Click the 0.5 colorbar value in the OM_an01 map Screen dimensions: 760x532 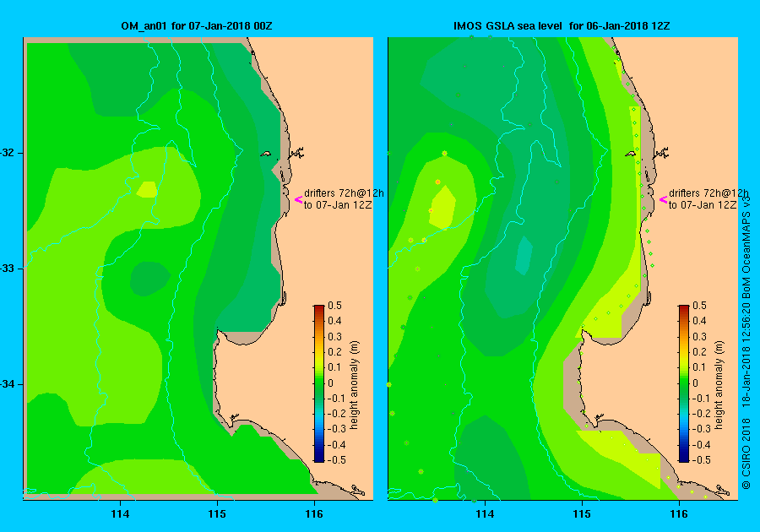(x=335, y=305)
